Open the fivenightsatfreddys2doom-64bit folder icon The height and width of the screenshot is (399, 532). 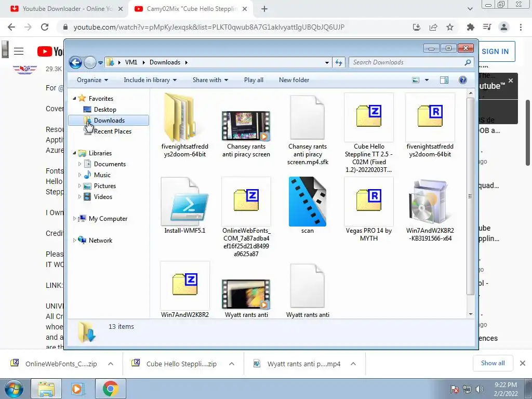179,118
